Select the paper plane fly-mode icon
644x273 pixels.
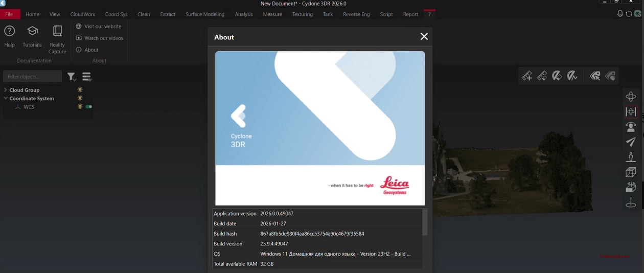point(631,142)
